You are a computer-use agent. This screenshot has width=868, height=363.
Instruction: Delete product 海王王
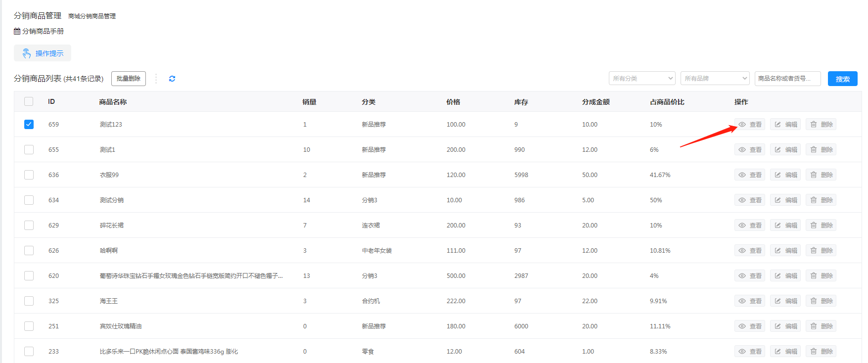(x=821, y=301)
